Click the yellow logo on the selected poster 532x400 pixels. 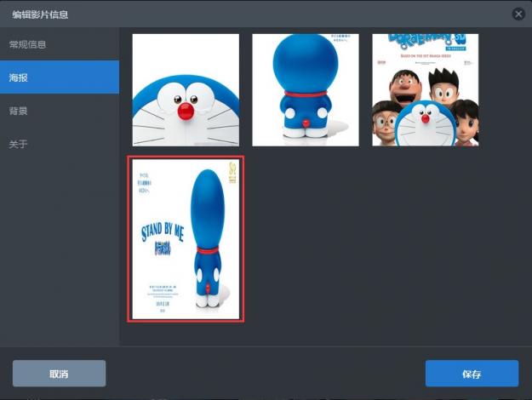click(233, 169)
